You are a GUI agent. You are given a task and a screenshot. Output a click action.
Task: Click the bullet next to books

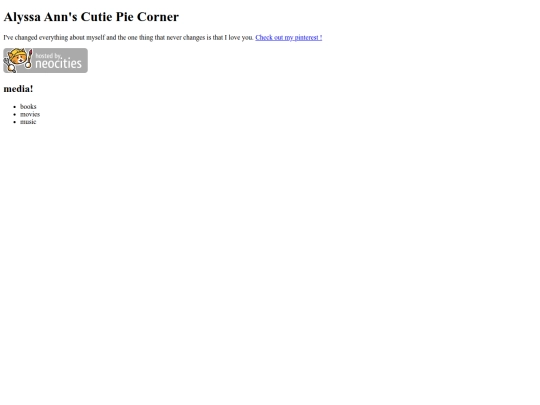(x=14, y=107)
